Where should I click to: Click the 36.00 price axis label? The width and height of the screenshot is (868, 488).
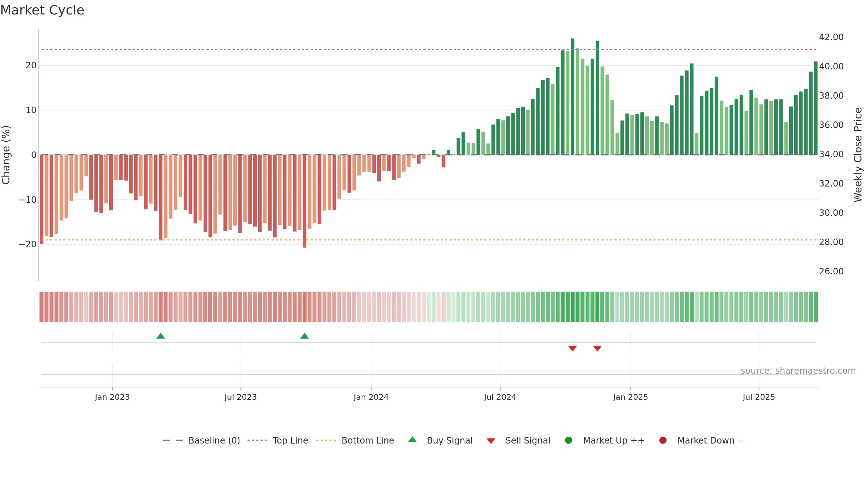[x=831, y=125]
